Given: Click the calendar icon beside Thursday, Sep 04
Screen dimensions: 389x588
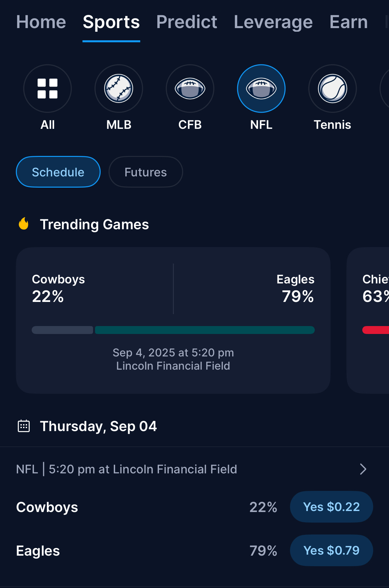Looking at the screenshot, I should pyautogui.click(x=23, y=426).
